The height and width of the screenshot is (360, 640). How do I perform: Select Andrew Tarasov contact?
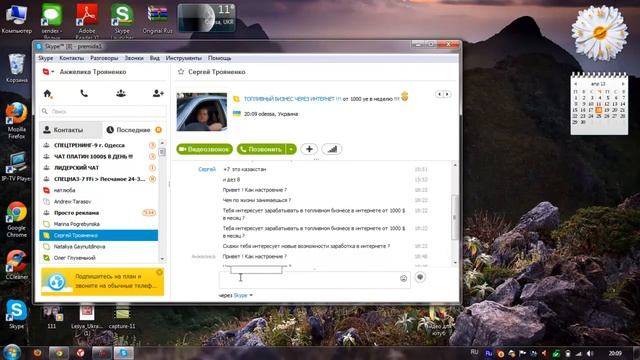[98, 202]
